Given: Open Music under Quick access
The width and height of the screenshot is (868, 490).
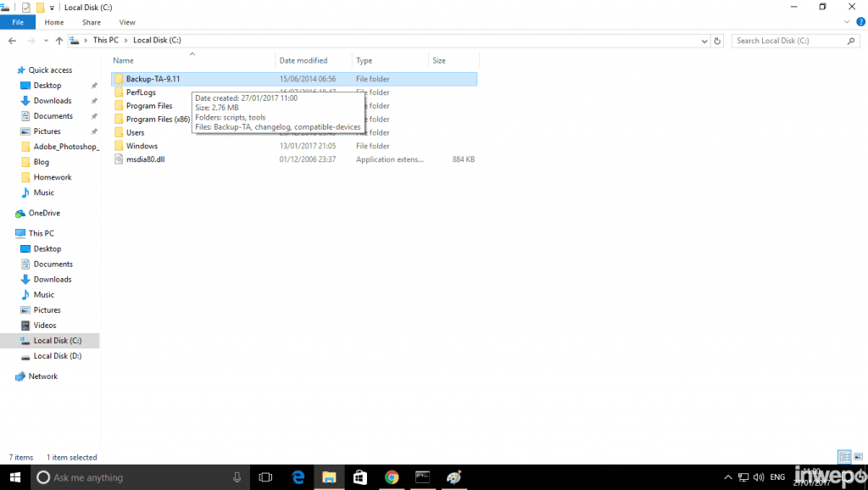Looking at the screenshot, I should pos(43,192).
